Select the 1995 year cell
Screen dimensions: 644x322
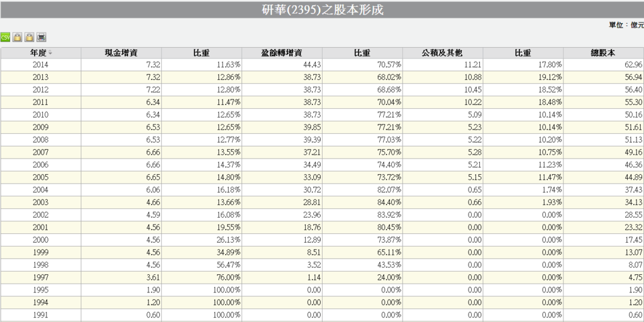41,290
